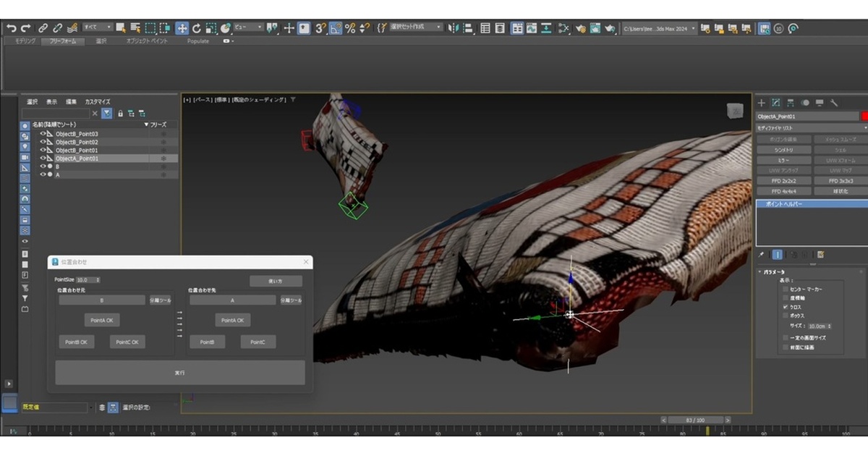The width and height of the screenshot is (868, 456).
Task: Open Select by Name tool
Action: [x=135, y=28]
